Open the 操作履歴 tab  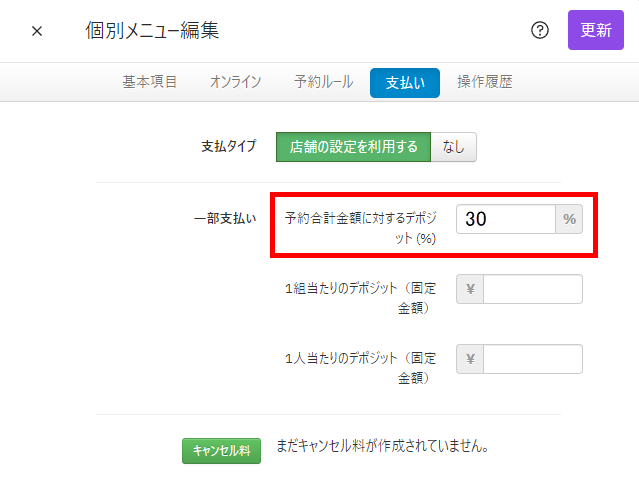485,82
